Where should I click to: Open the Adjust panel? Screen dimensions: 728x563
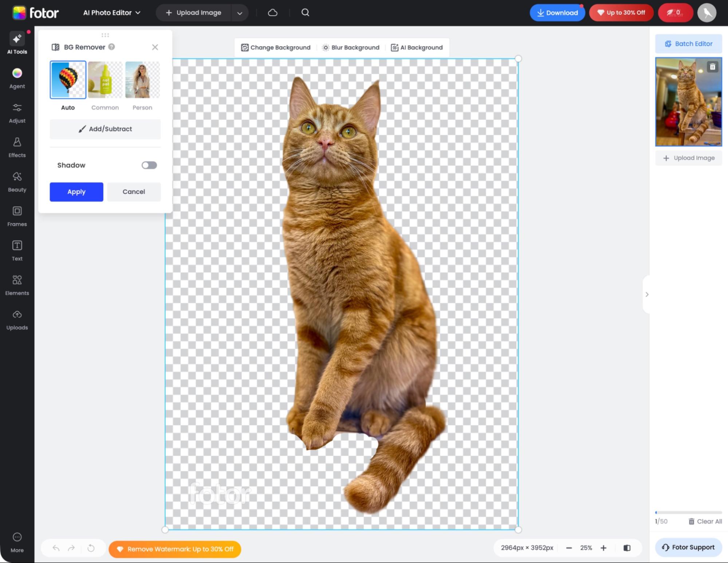pyautogui.click(x=17, y=112)
